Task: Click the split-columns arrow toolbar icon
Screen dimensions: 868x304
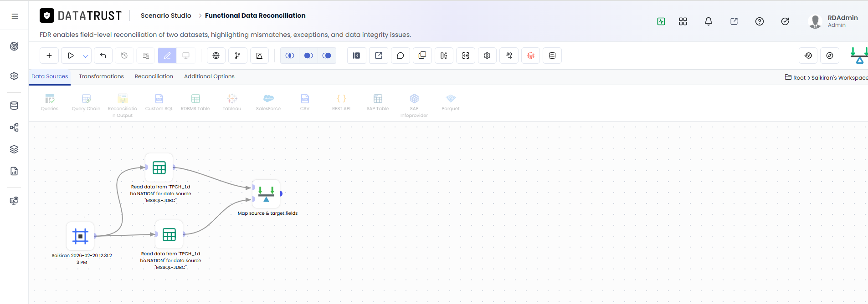Action: tap(444, 56)
